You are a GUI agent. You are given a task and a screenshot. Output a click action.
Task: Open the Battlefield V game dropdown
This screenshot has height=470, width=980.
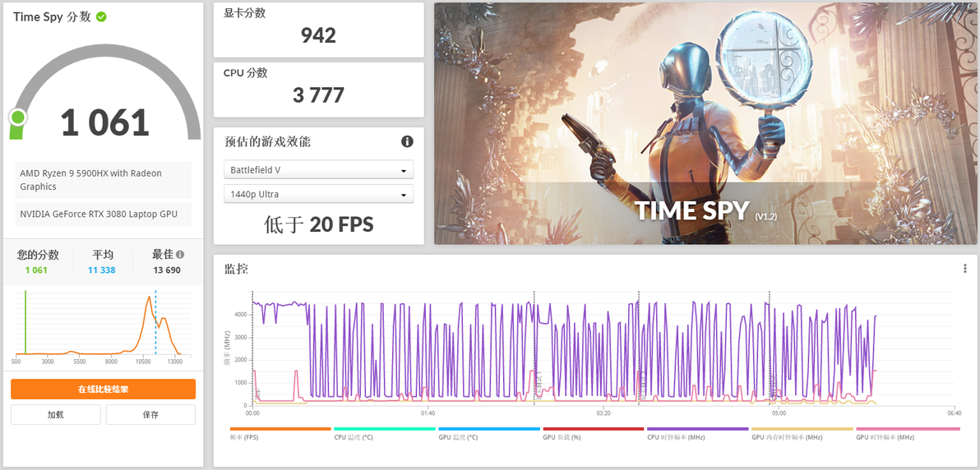[318, 170]
